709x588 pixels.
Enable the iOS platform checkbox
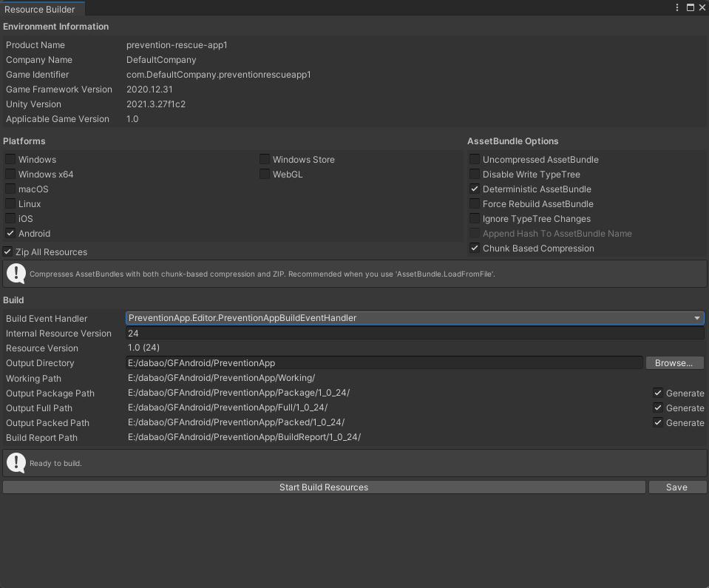10,218
